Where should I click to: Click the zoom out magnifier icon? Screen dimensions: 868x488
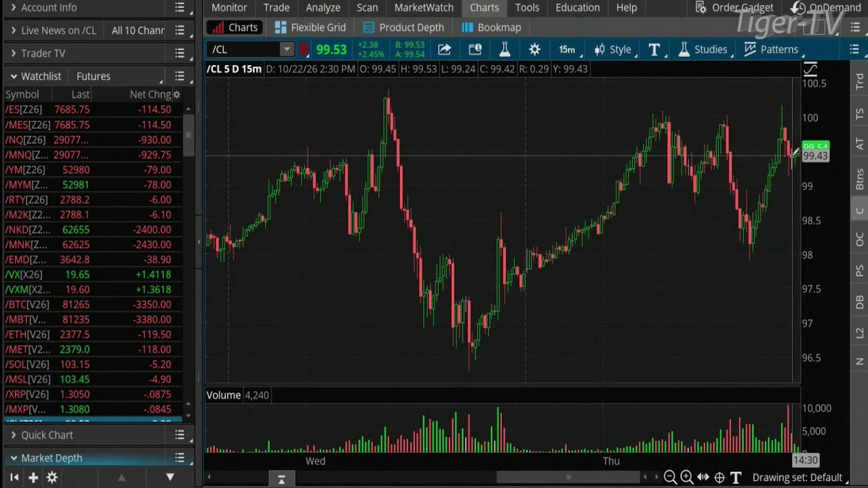point(670,477)
